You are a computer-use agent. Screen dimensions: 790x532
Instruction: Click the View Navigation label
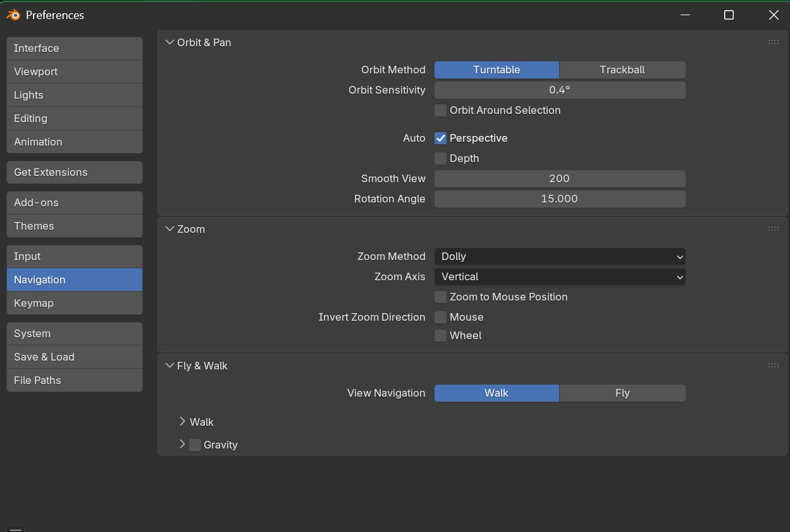point(386,393)
